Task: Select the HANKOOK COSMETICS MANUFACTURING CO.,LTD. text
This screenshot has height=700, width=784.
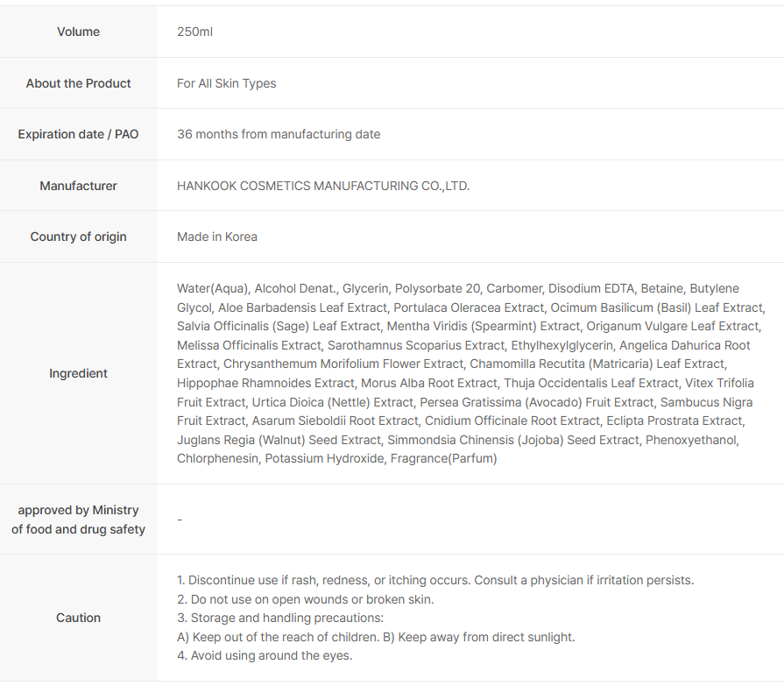Action: pyautogui.click(x=323, y=186)
